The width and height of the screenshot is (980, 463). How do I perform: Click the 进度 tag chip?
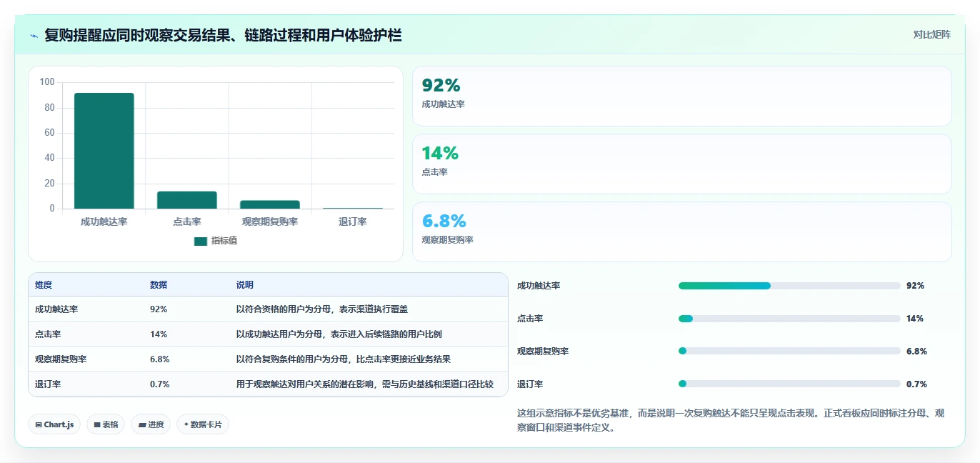(x=151, y=424)
